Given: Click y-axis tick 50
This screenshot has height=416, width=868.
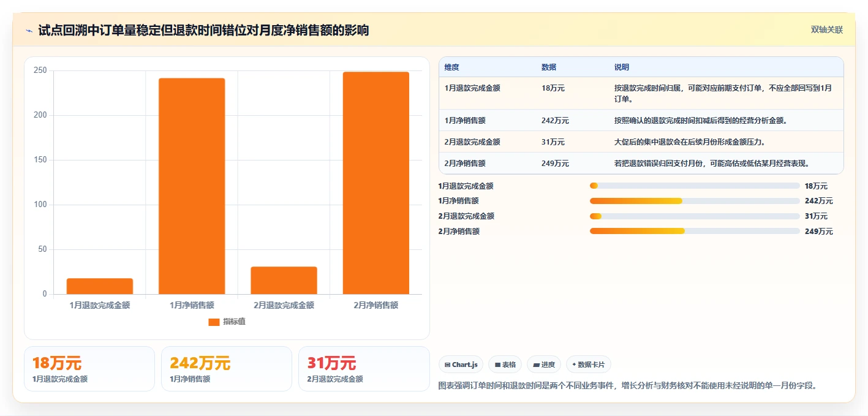Looking at the screenshot, I should pyautogui.click(x=42, y=249).
